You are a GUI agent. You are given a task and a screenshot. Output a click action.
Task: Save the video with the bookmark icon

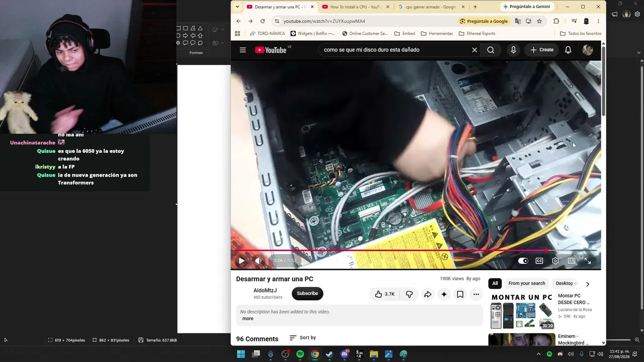[x=460, y=294]
